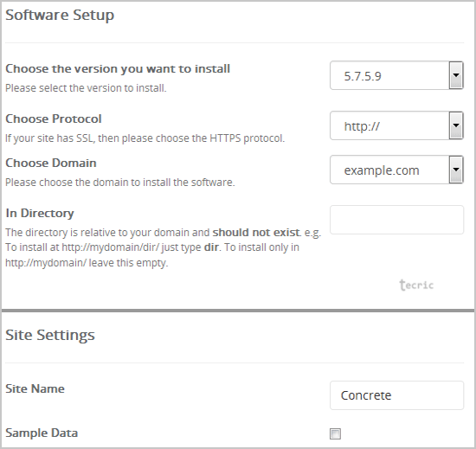Open the version select showing 5.7.5.9
The height and width of the screenshot is (449, 476).
396,75
